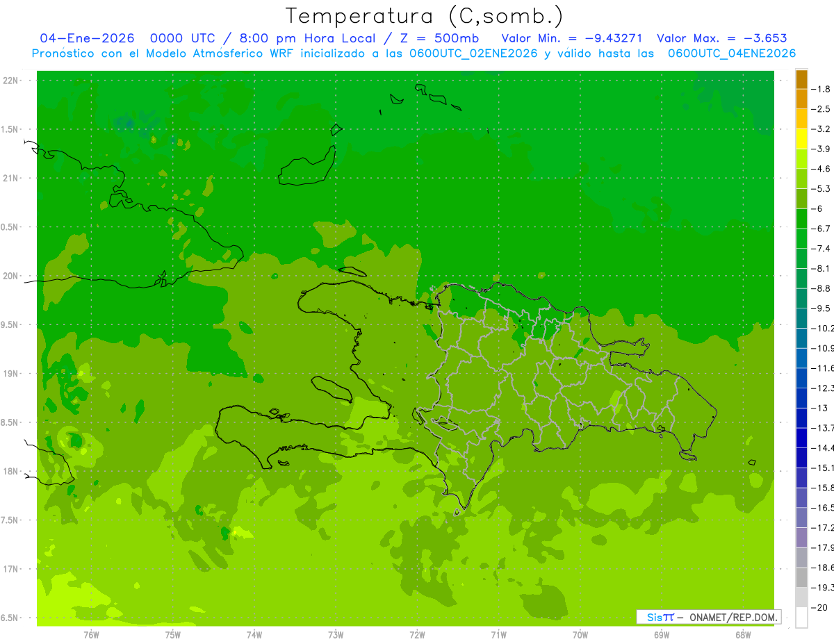Click the '-13' colorbar value
Image resolution: width=834 pixels, height=644 pixels.
pyautogui.click(x=819, y=408)
